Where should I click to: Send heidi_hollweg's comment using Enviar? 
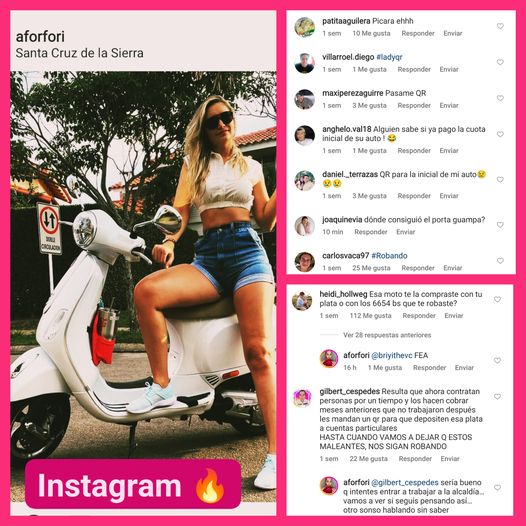click(x=454, y=316)
